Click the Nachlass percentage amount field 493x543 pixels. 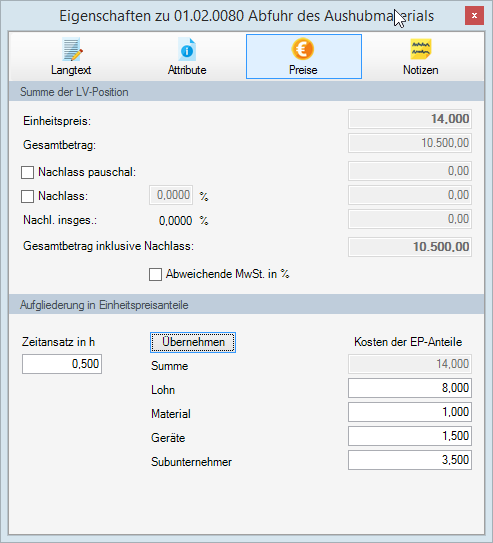pos(410,195)
